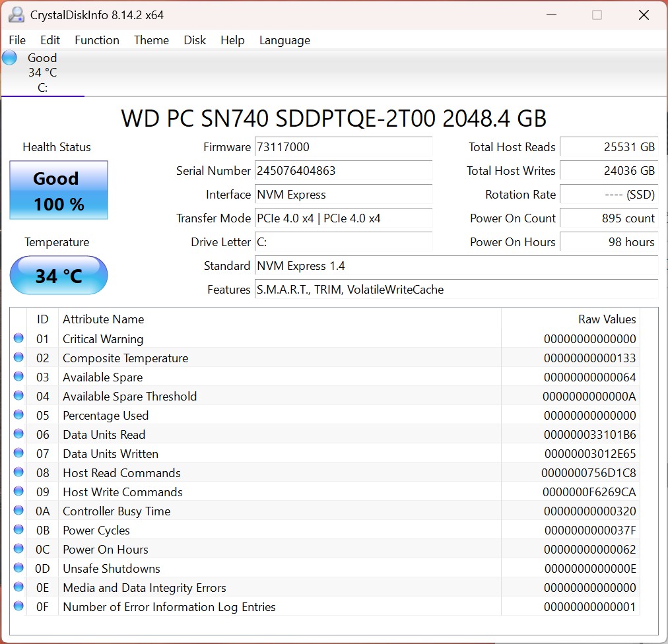668x644 pixels.
Task: Click the Percentage Used status orb
Action: click(x=18, y=415)
